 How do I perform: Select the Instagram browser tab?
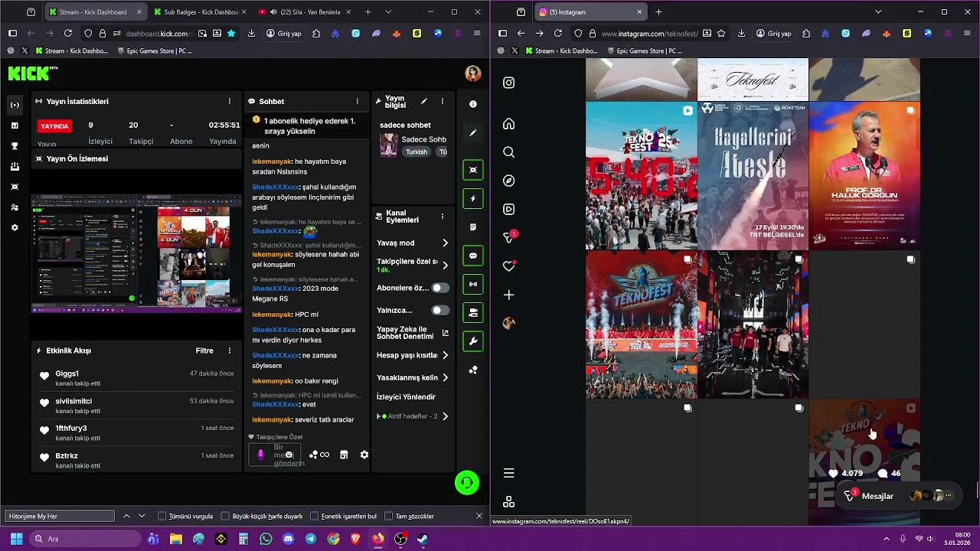[590, 12]
